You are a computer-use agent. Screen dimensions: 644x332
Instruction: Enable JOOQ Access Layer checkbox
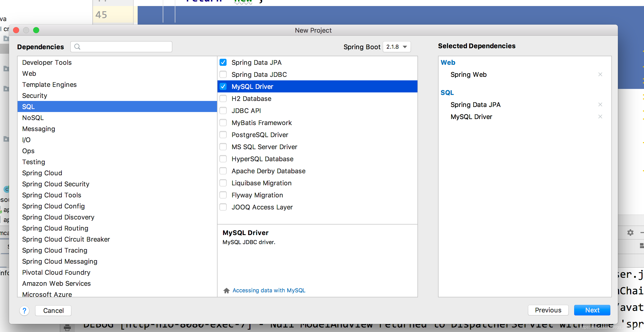tap(223, 207)
